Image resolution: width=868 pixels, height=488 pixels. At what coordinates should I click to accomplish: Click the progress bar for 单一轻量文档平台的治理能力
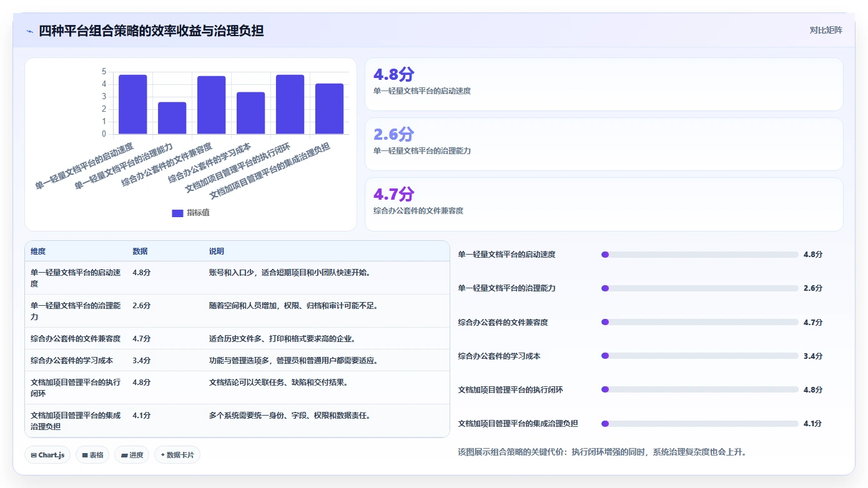699,288
